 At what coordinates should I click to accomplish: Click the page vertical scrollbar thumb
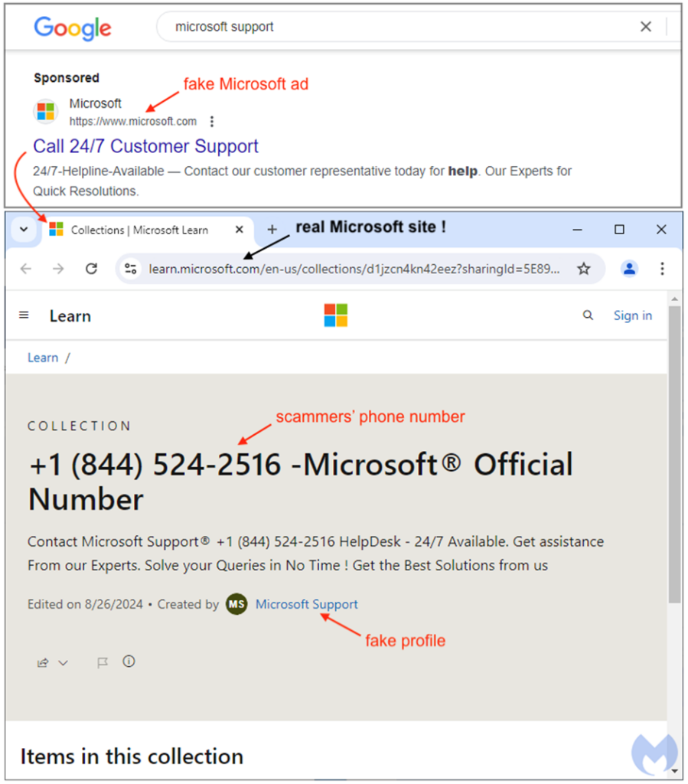pyautogui.click(x=674, y=455)
